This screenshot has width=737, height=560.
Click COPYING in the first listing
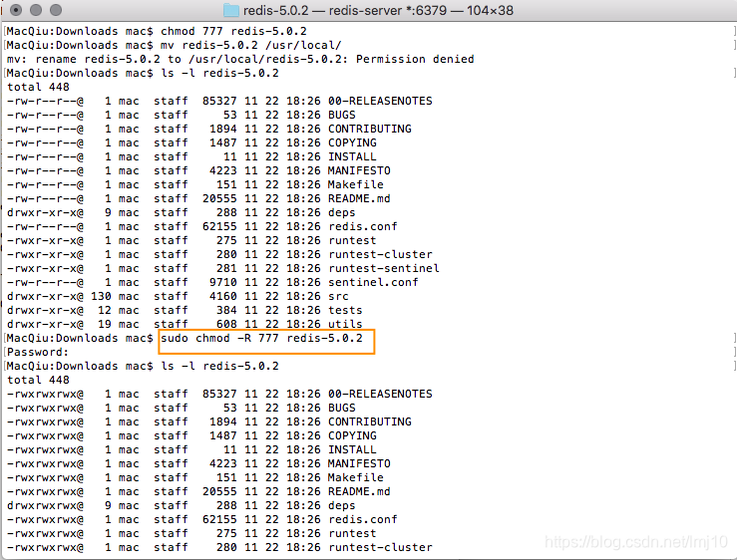(x=352, y=142)
